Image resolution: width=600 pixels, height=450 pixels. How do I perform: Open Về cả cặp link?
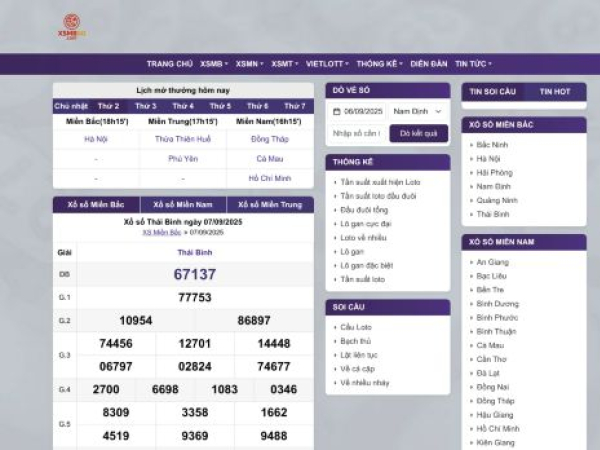357,369
